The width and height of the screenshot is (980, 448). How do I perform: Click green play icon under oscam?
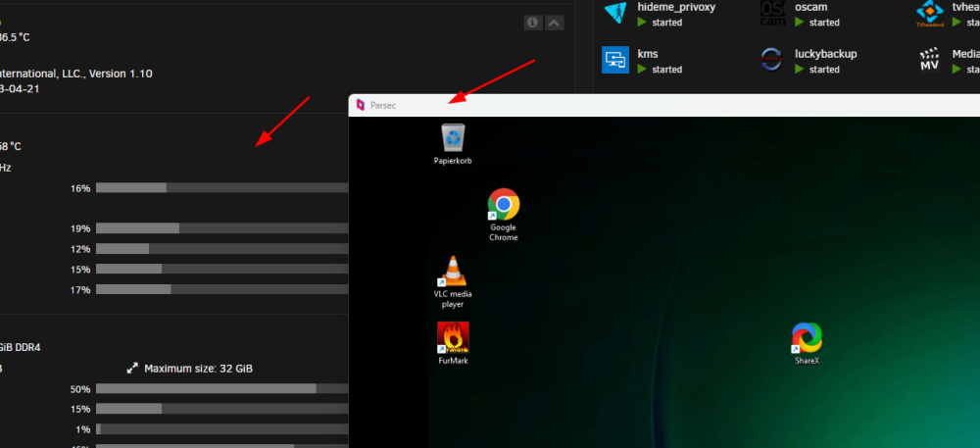800,22
